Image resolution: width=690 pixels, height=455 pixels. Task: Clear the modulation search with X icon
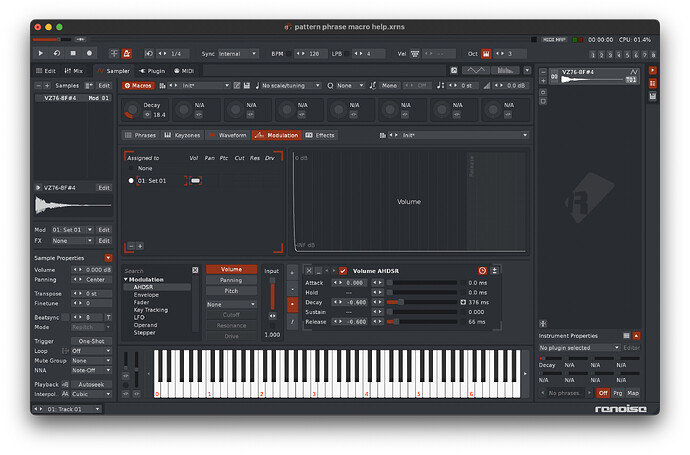tap(195, 270)
